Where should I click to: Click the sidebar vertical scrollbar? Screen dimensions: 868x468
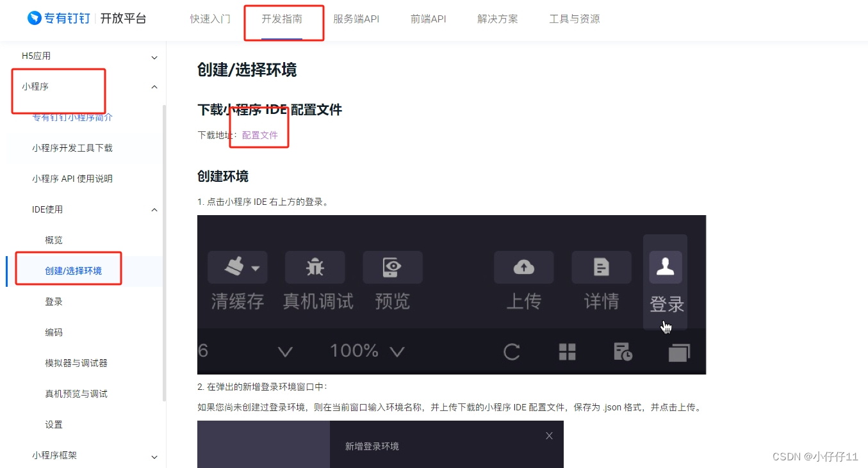pyautogui.click(x=164, y=253)
